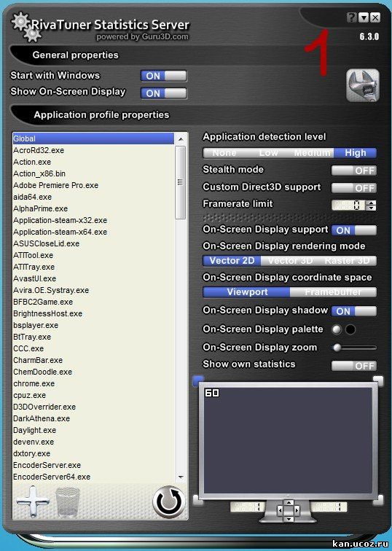Viewport: 392px width, 551px height.
Task: Click profile list scroll up arrow
Action: [181, 139]
